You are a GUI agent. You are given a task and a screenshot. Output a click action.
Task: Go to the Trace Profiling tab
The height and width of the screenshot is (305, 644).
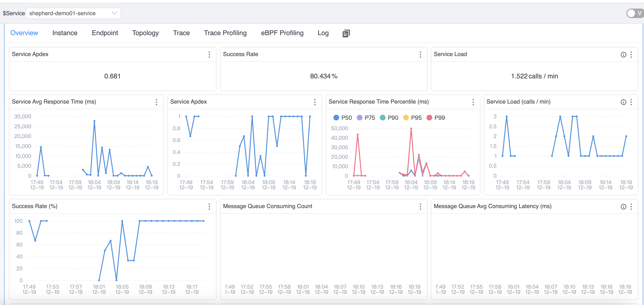(225, 33)
